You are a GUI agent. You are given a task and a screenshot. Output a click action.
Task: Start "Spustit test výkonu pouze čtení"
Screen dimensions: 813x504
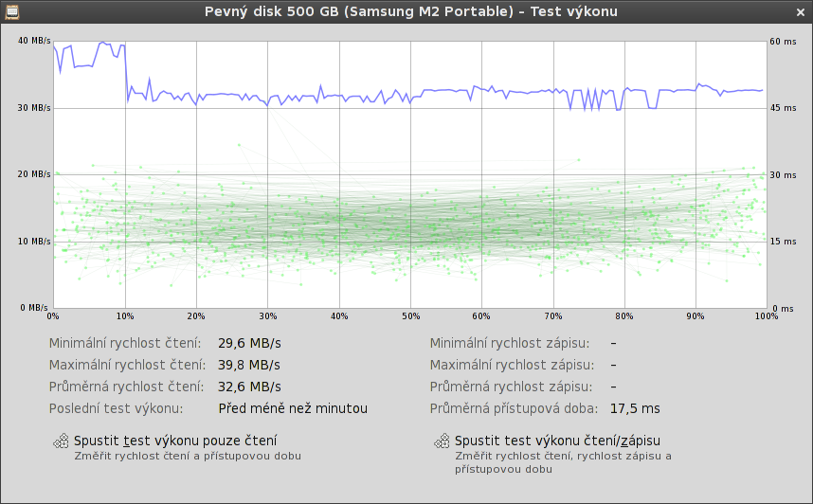(175, 441)
